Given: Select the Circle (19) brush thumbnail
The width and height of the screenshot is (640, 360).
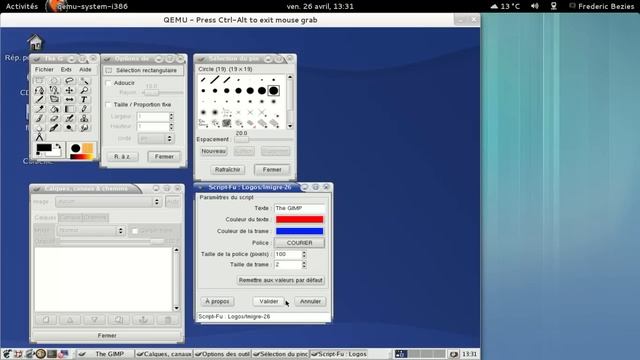Looking at the screenshot, I should click(x=273, y=91).
